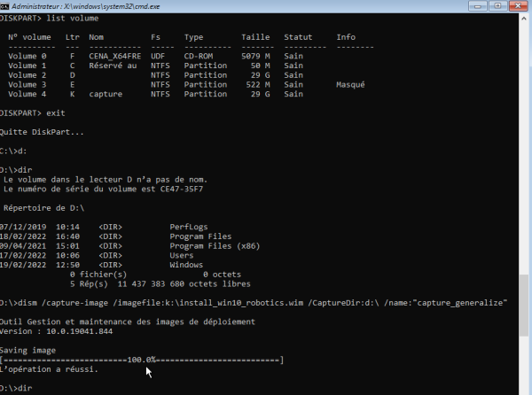Viewport: 532px width, 395px height.
Task: Click the 'CD-ROM' type entry
Action: click(199, 56)
